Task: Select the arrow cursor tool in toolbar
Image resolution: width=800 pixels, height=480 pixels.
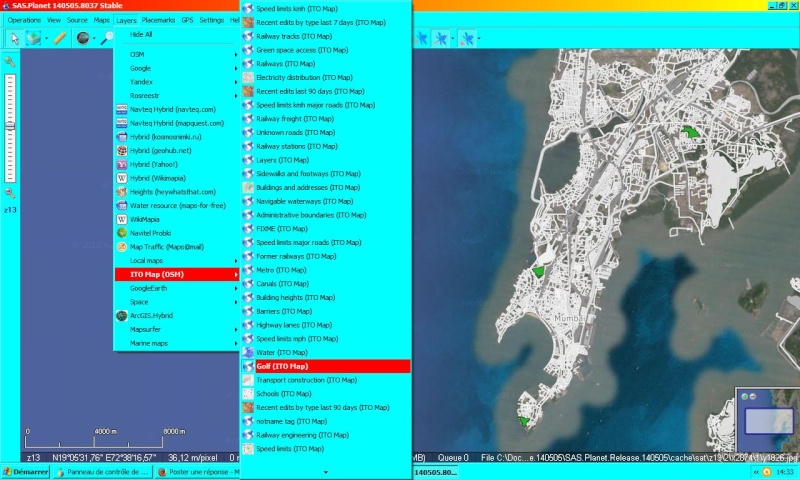Action: 15,38
